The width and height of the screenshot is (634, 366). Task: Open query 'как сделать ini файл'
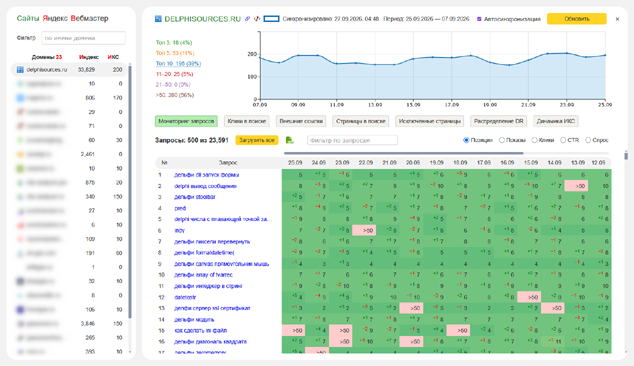(x=200, y=330)
